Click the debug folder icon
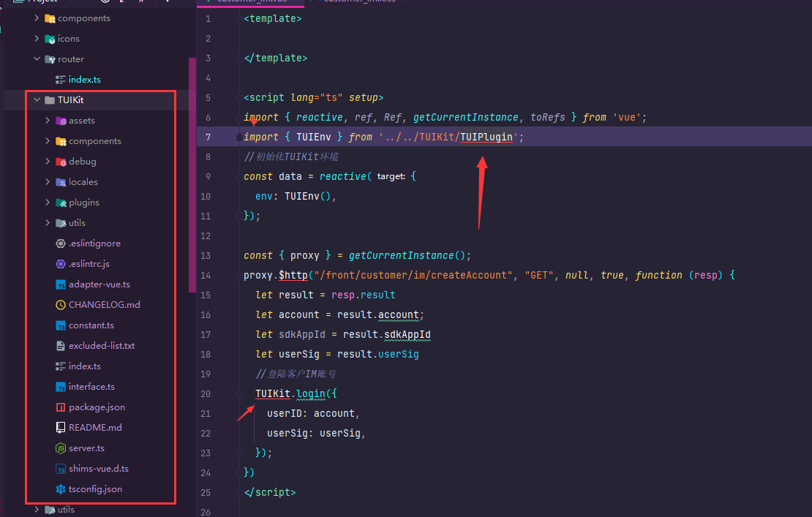The height and width of the screenshot is (517, 812). 61,162
